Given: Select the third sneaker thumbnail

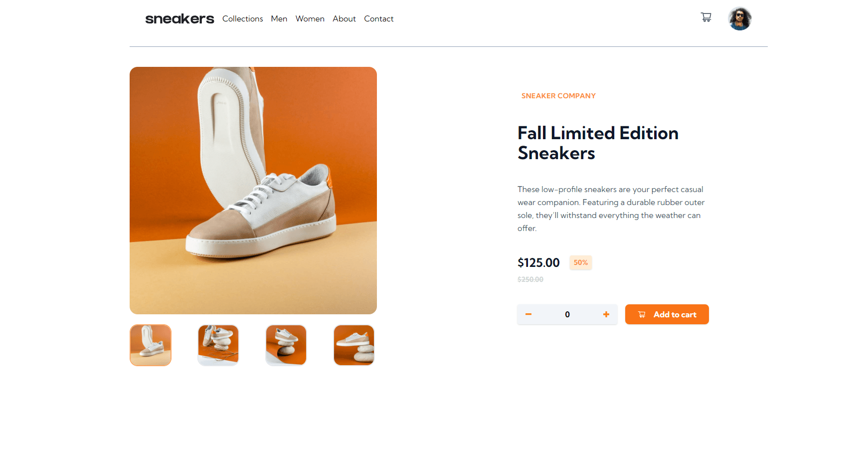Looking at the screenshot, I should [286, 345].
